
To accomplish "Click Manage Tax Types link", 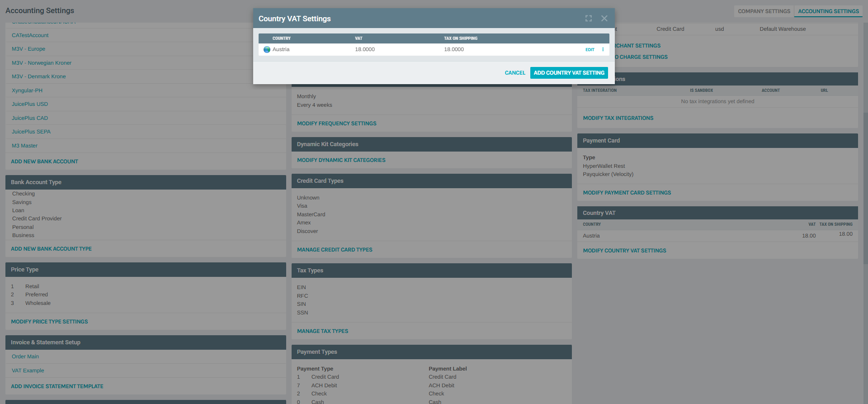I will click(x=322, y=331).
